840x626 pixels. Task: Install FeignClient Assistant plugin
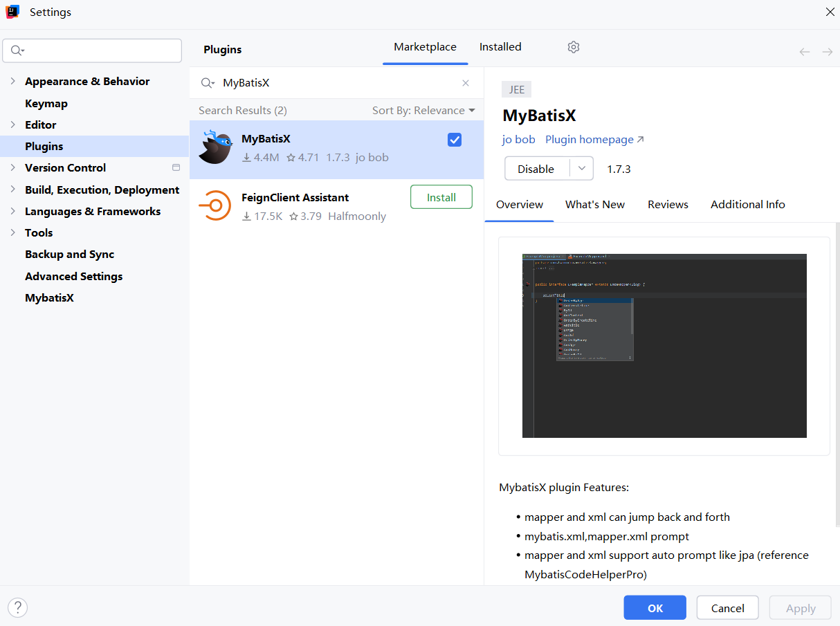point(441,197)
